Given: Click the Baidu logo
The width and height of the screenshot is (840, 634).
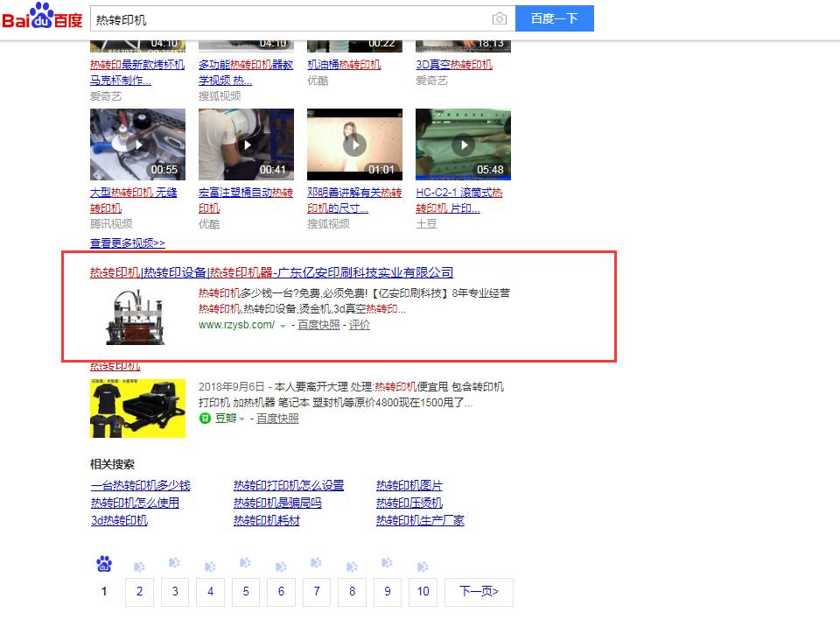Looking at the screenshot, I should pyautogui.click(x=42, y=18).
